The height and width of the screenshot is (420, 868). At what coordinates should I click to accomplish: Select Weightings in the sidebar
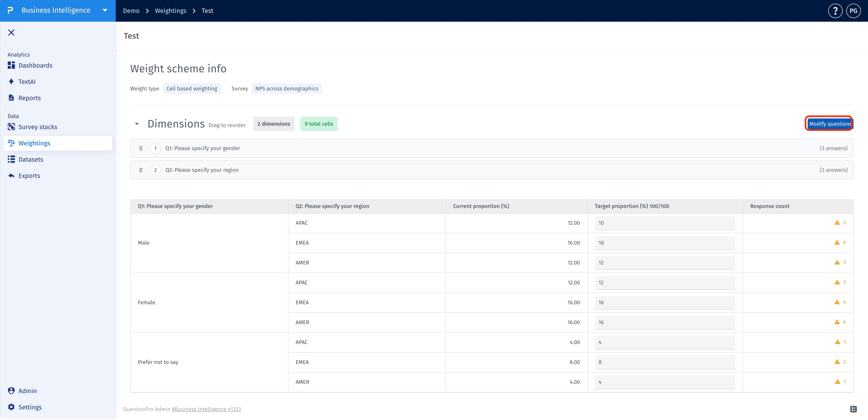point(58,143)
